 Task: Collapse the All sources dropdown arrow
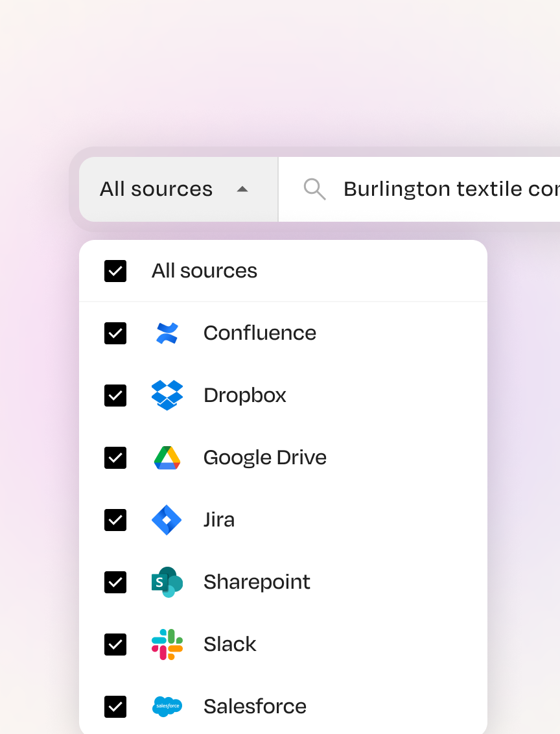[x=242, y=189]
